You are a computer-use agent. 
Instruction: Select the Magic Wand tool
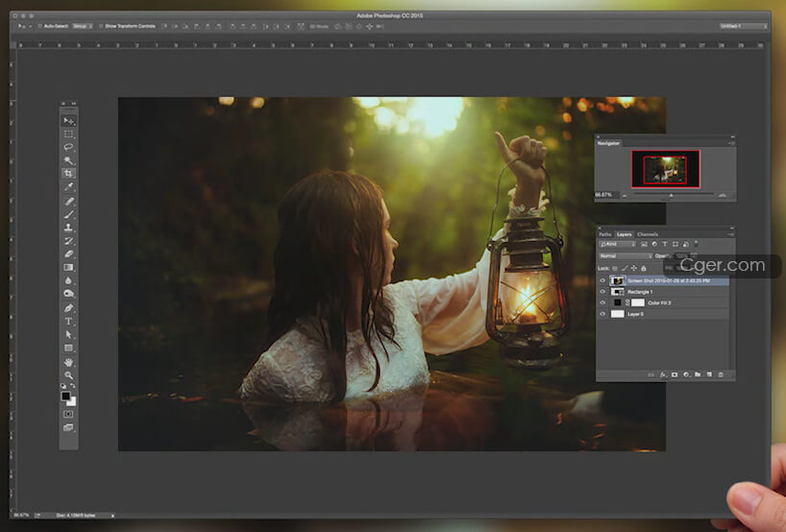[x=68, y=160]
